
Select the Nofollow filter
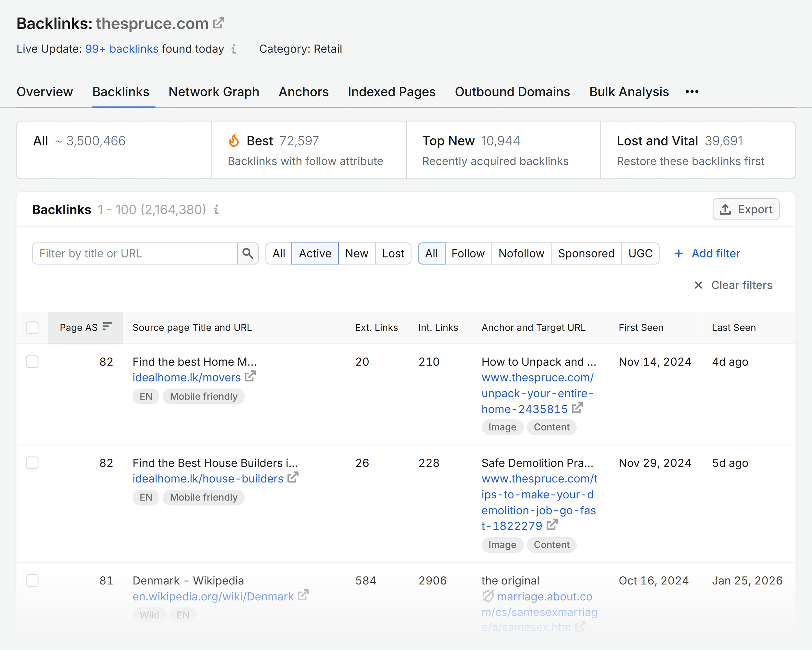522,253
